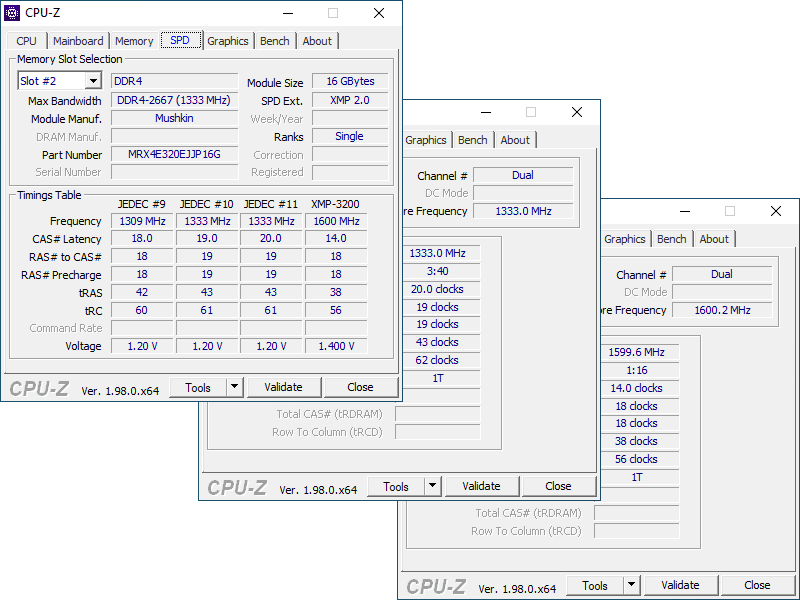Open Graphics tab in rear right window
Viewport: 800px width, 600px height.
[x=624, y=239]
